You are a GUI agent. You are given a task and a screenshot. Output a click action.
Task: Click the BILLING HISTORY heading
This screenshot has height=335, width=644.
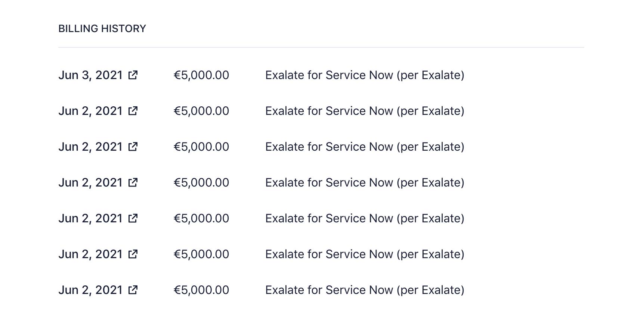click(102, 29)
